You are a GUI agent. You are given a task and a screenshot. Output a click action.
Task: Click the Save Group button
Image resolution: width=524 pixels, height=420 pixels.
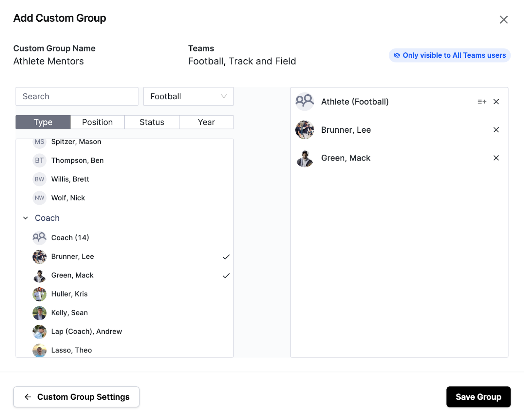pos(478,397)
